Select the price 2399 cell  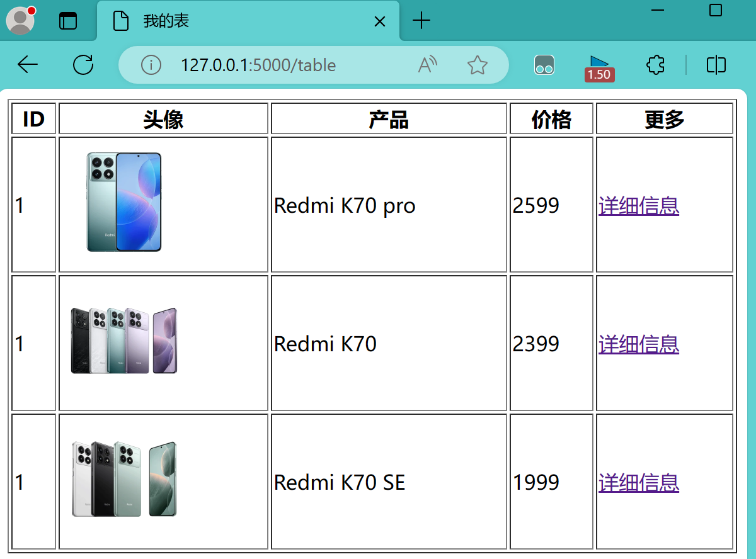point(551,343)
